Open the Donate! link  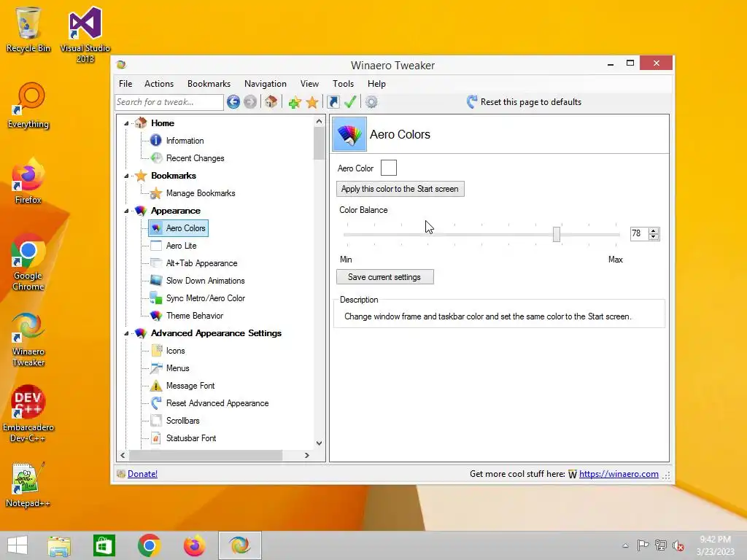click(142, 474)
